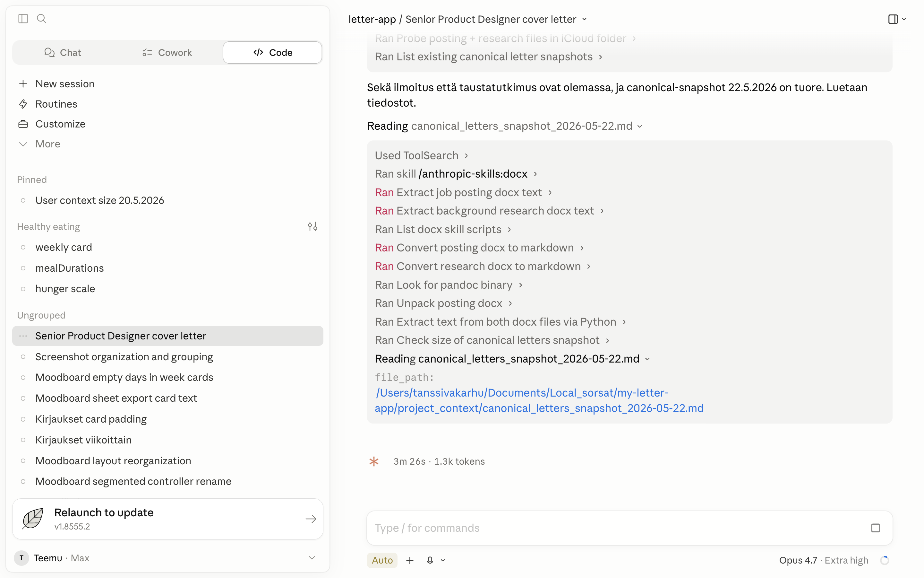The height and width of the screenshot is (578, 924).
Task: Expand Ran Convert research docx to markdown
Action: point(483,266)
